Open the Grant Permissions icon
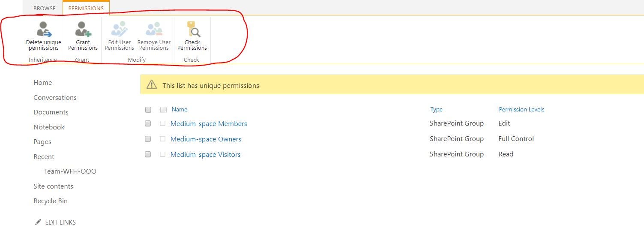Viewport: 644px width, 228px height. 83,29
